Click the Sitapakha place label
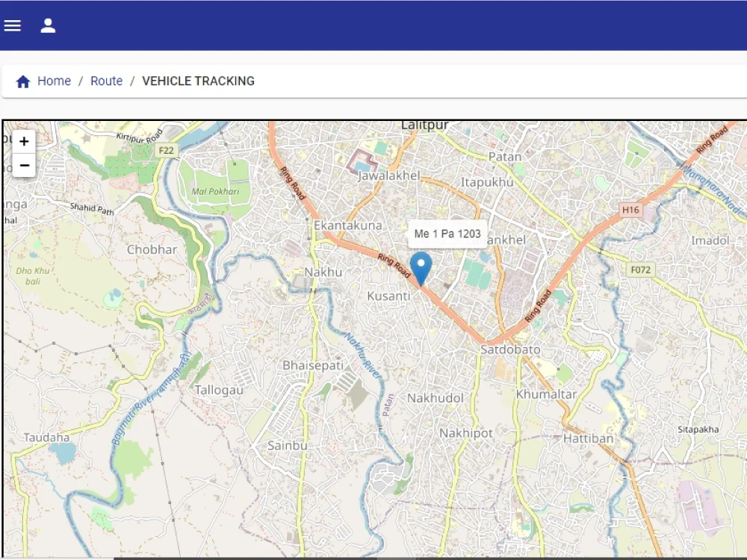 [698, 429]
